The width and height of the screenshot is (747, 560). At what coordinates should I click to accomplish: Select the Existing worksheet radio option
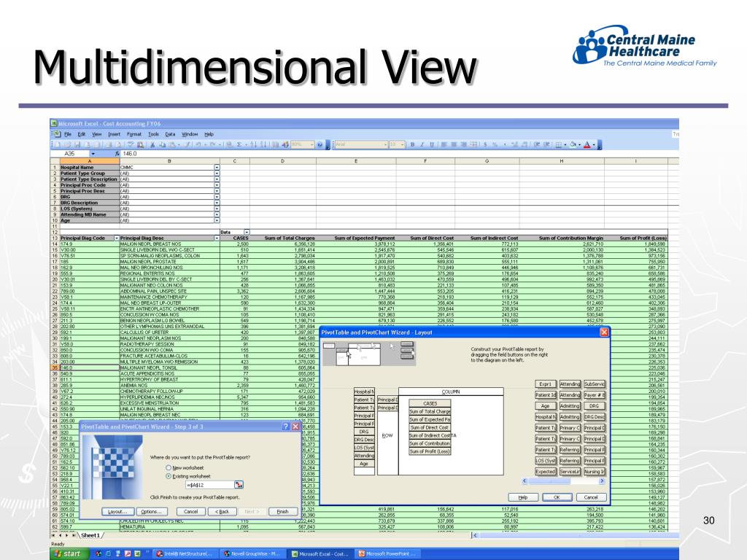[169, 476]
